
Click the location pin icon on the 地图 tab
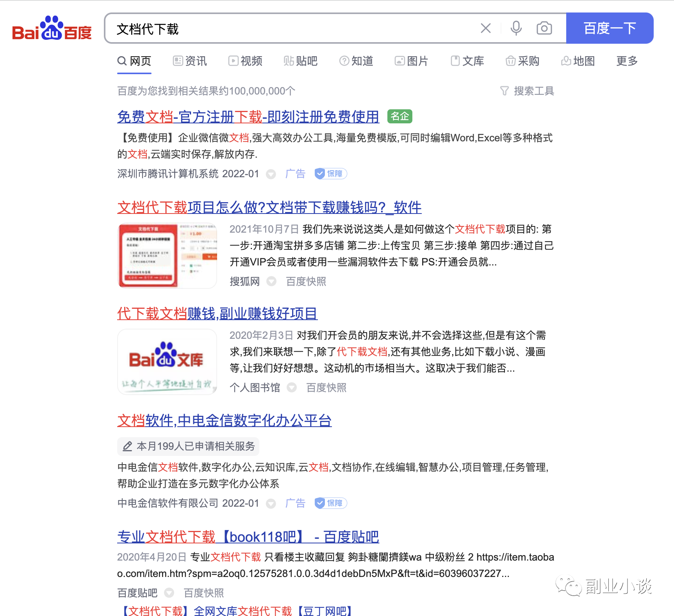click(566, 61)
